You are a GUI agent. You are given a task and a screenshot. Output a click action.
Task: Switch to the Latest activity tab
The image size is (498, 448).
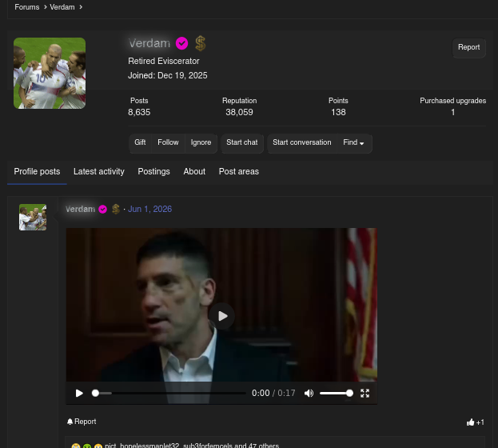[99, 172]
